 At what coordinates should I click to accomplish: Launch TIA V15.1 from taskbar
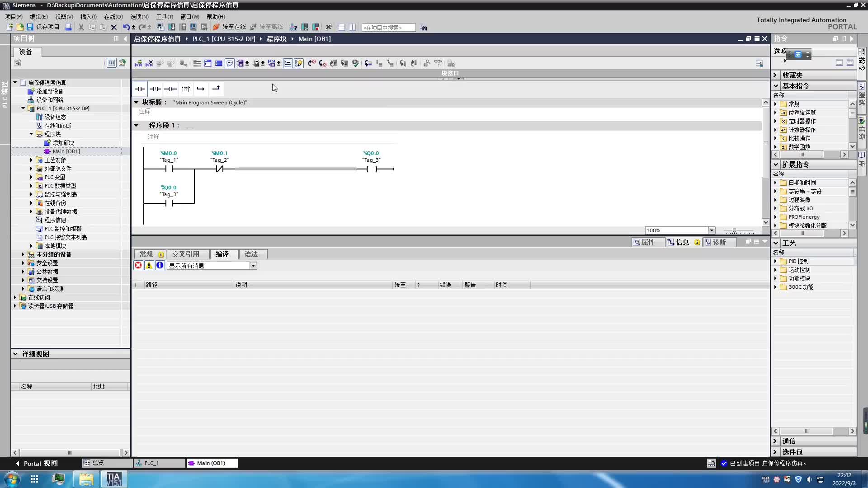(x=114, y=479)
